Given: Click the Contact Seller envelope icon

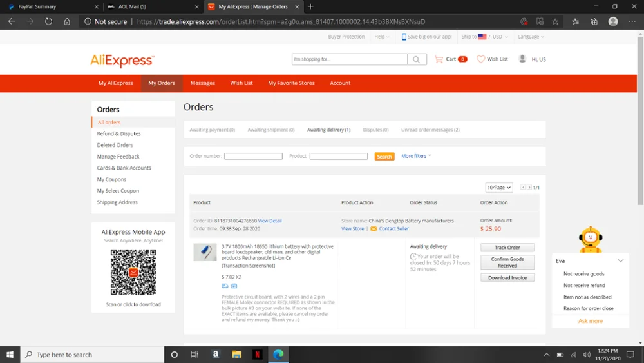Looking at the screenshot, I should 374,229.
